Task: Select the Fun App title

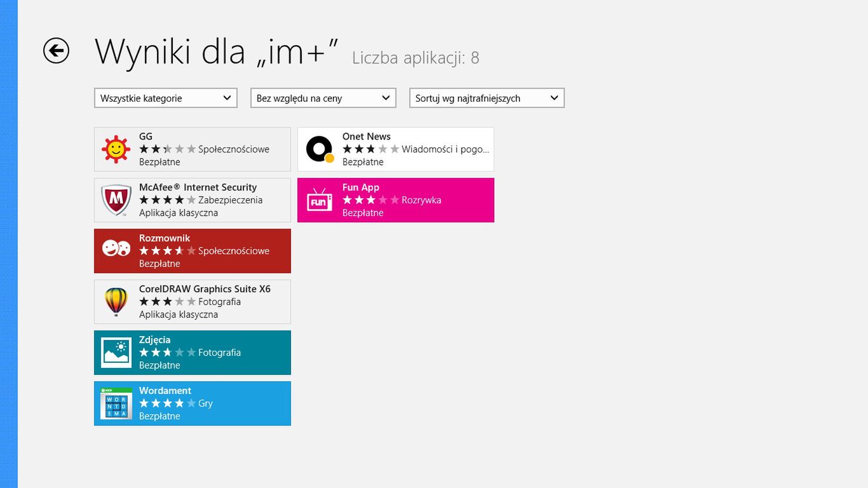Action: click(x=361, y=187)
